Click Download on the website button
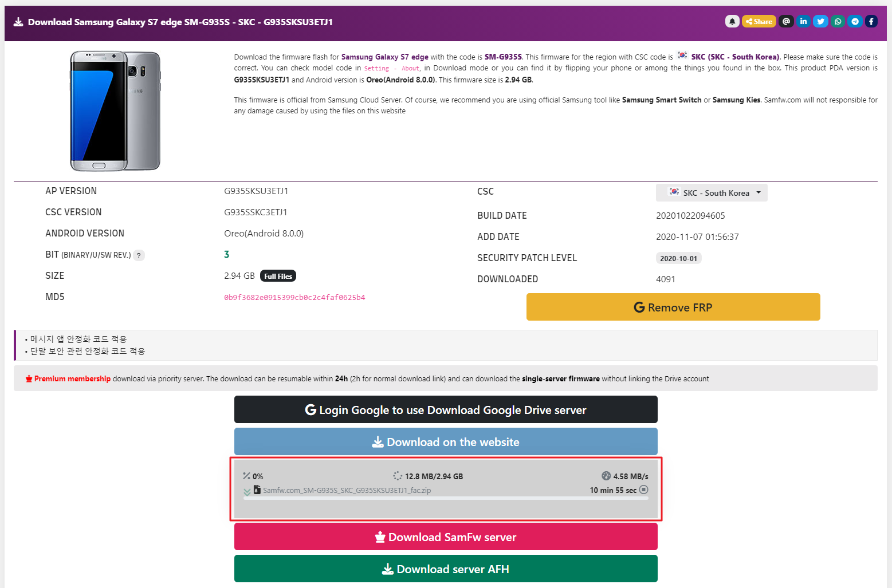This screenshot has height=588, width=892. pos(446,441)
